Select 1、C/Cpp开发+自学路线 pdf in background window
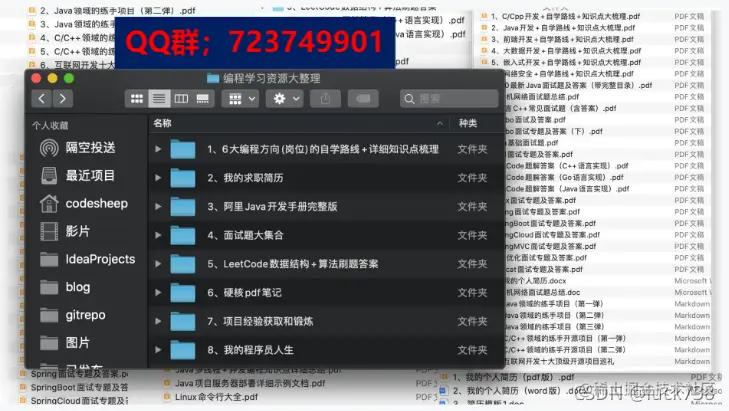Image resolution: width=729 pixels, height=411 pixels. tap(565, 16)
